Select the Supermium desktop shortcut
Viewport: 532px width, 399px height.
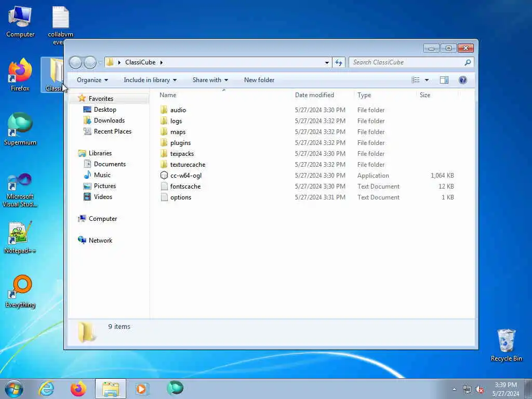point(20,129)
